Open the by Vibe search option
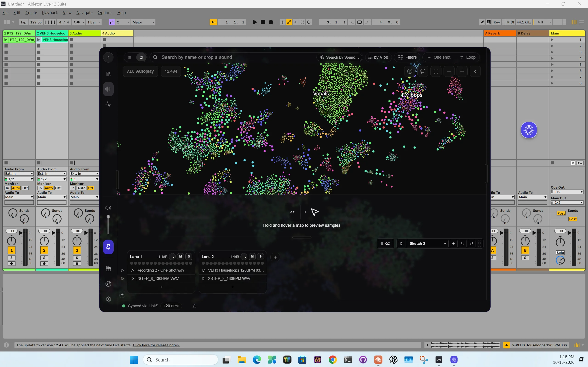 [x=378, y=57]
